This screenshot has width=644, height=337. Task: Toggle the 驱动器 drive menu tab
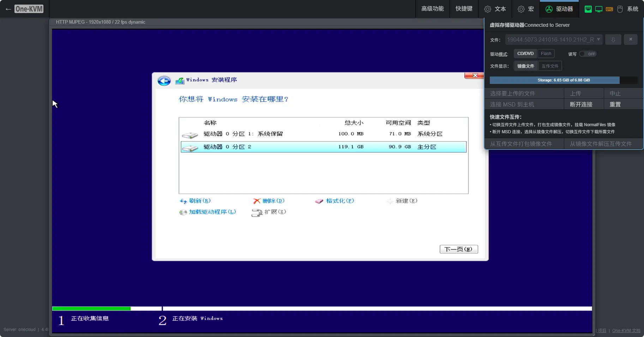pyautogui.click(x=559, y=9)
